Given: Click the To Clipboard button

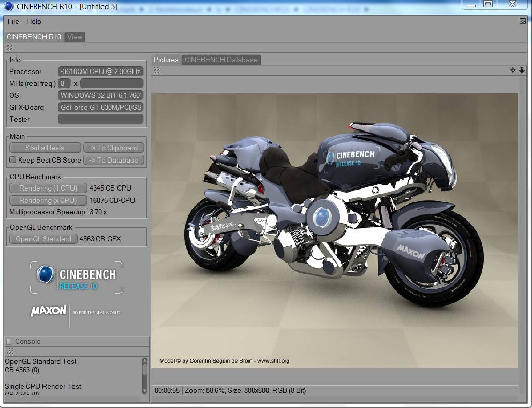Looking at the screenshot, I should [x=114, y=148].
